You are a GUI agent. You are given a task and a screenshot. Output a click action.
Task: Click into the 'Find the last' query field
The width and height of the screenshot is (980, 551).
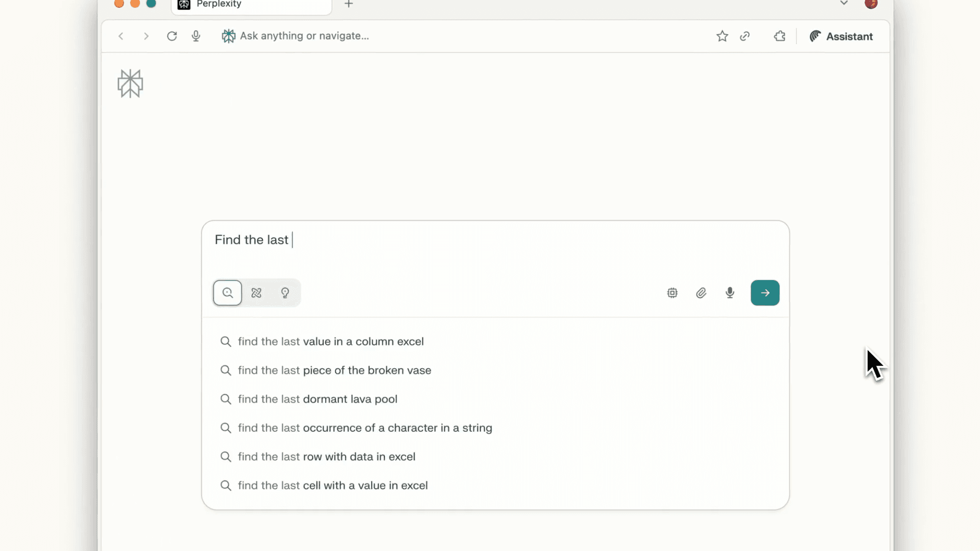495,240
